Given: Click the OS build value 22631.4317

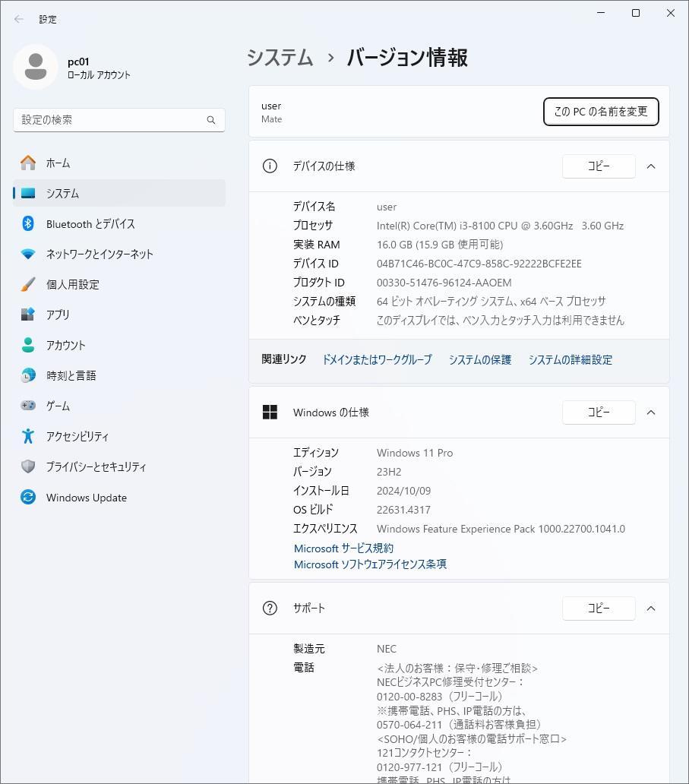Looking at the screenshot, I should pos(403,510).
